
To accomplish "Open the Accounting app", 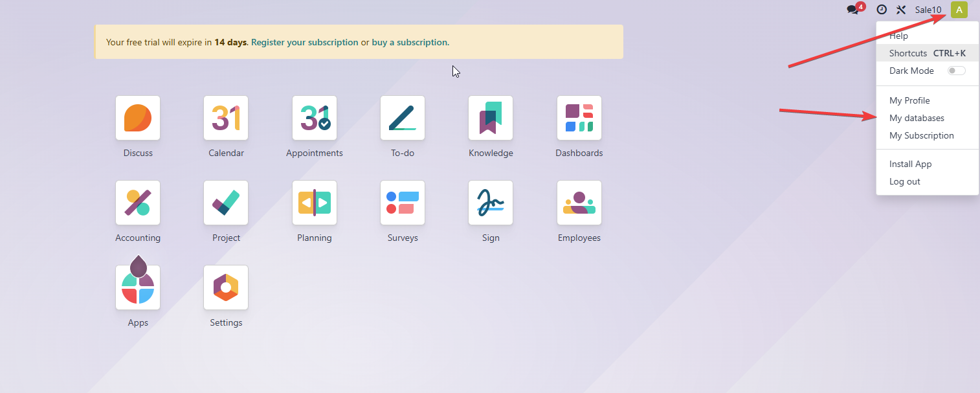I will (x=138, y=203).
